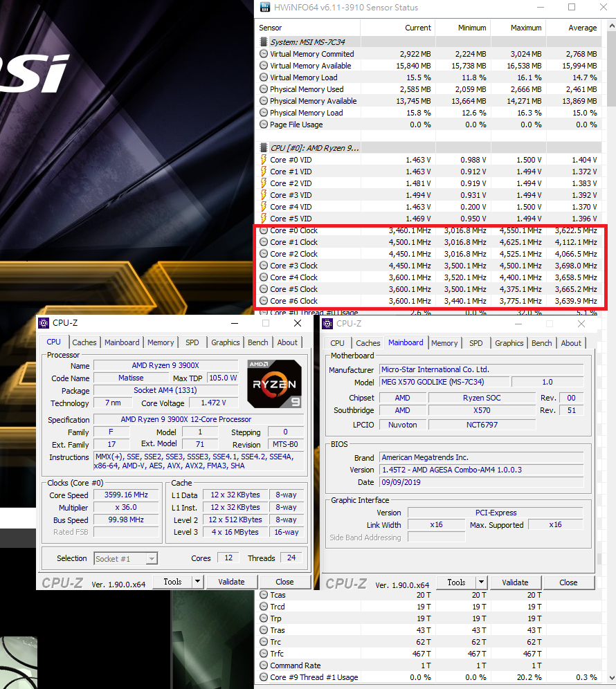
Task: Open the Bench tab in left CPU-Z
Action: (257, 342)
